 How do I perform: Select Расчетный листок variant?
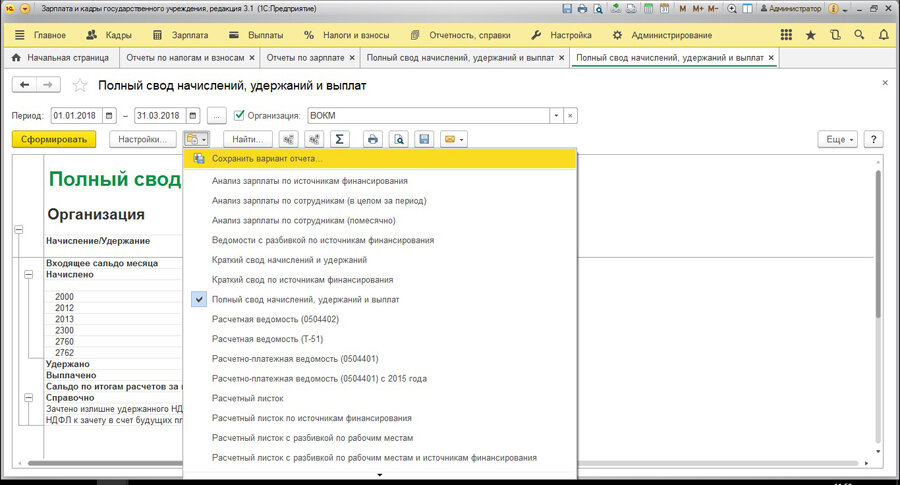[x=379, y=398]
